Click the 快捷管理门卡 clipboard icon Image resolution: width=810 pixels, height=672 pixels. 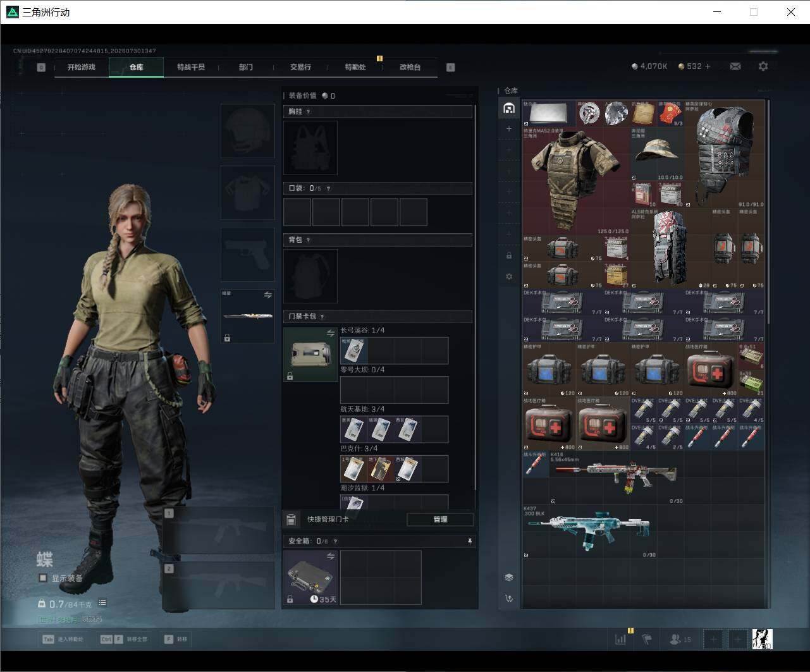click(291, 520)
